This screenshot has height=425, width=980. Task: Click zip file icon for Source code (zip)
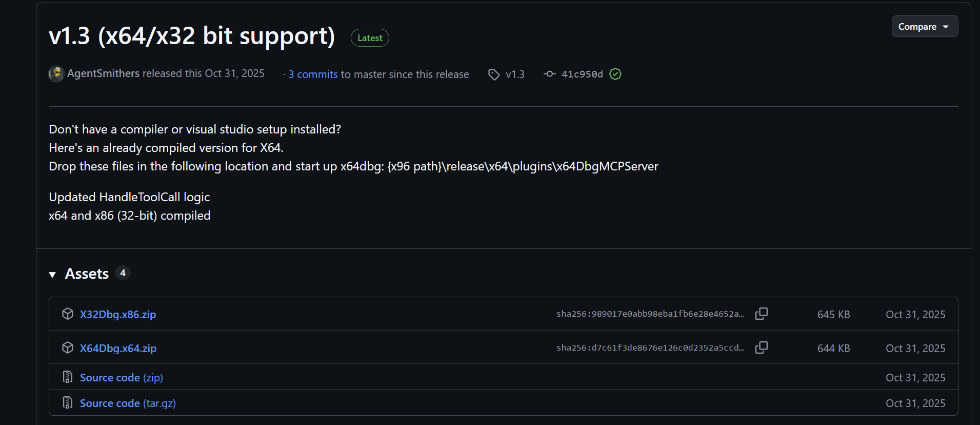pos(68,377)
